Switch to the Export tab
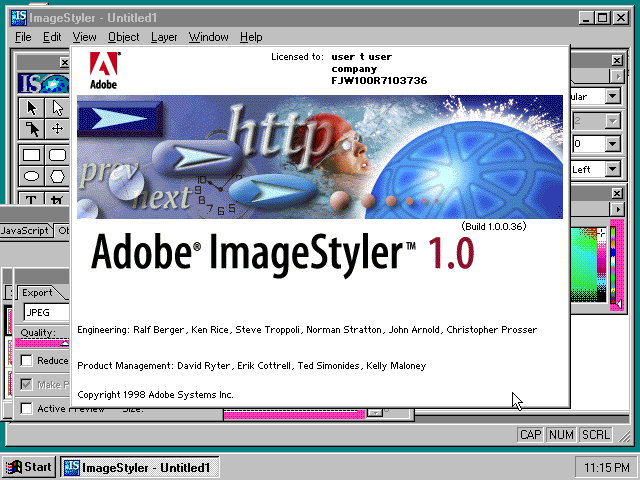 (x=38, y=293)
